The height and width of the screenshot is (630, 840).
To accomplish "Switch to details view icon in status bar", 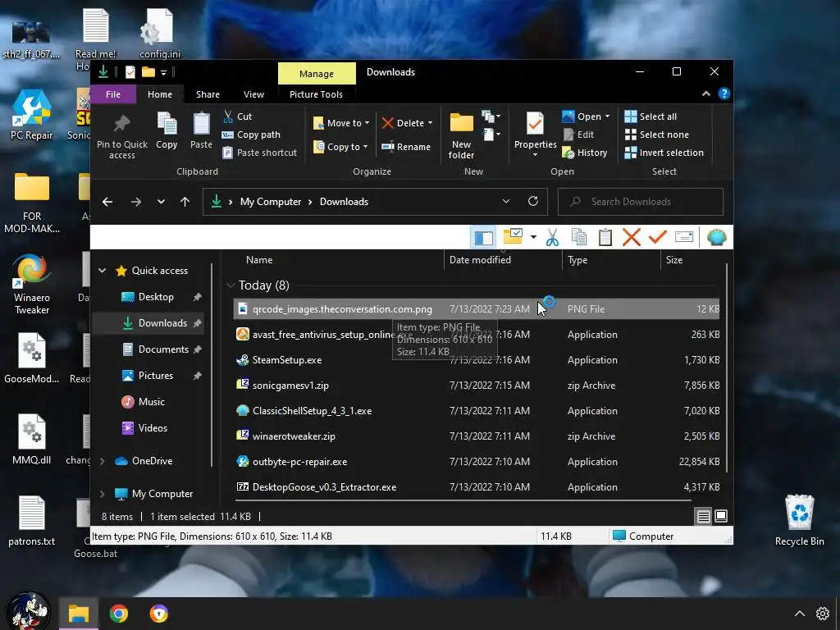I will [703, 517].
